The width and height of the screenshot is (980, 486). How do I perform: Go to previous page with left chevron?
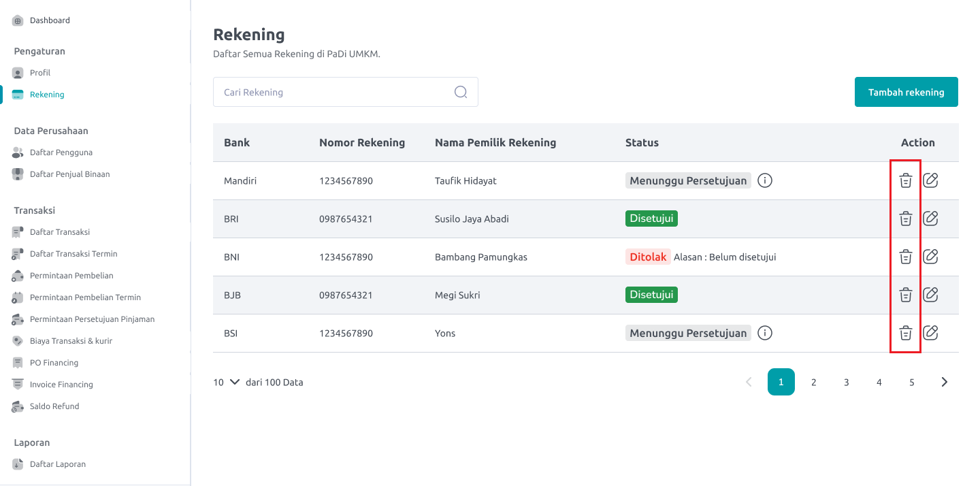[x=749, y=383]
